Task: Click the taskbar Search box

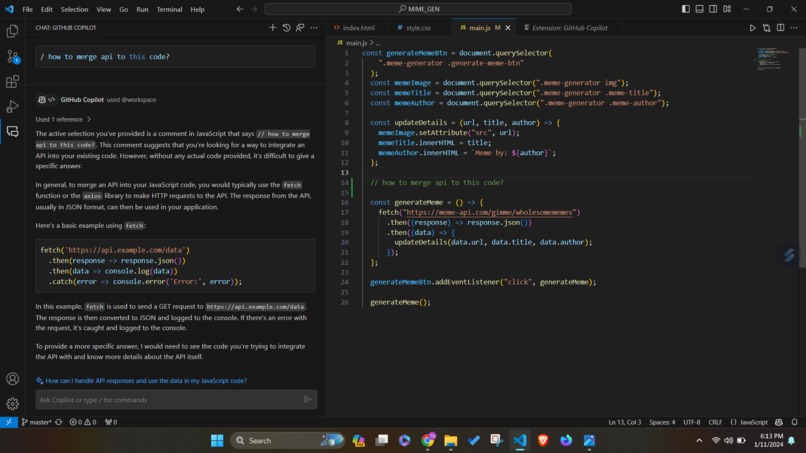Action: 287,441
